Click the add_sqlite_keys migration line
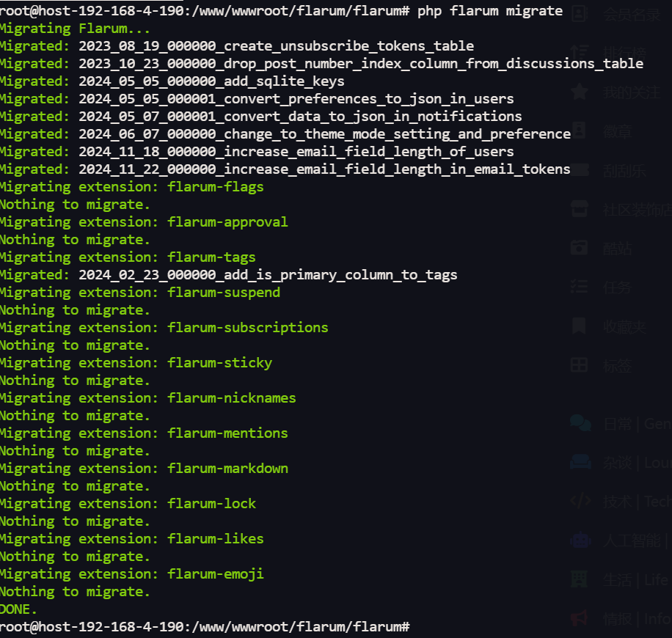Viewport: 672px width, 638px height. tap(172, 81)
